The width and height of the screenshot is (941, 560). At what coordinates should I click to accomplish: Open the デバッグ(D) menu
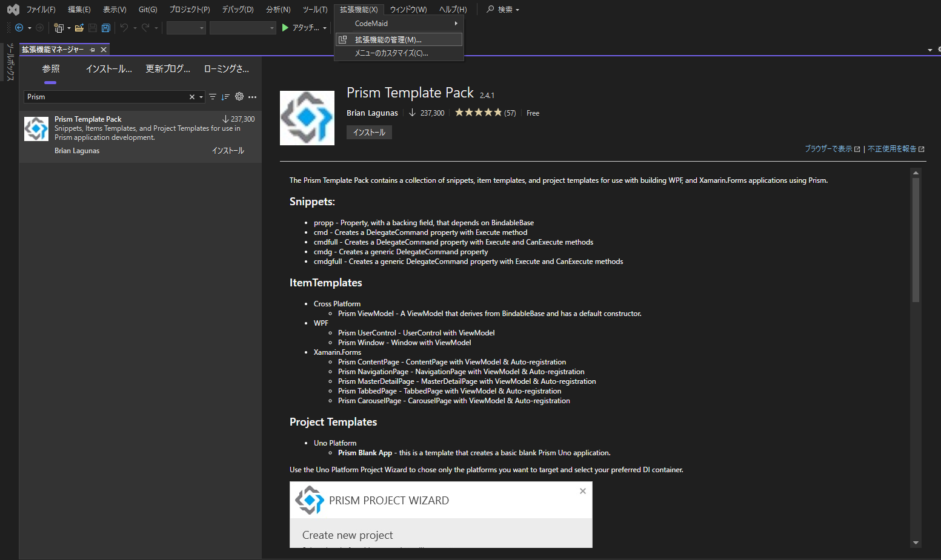point(238,10)
